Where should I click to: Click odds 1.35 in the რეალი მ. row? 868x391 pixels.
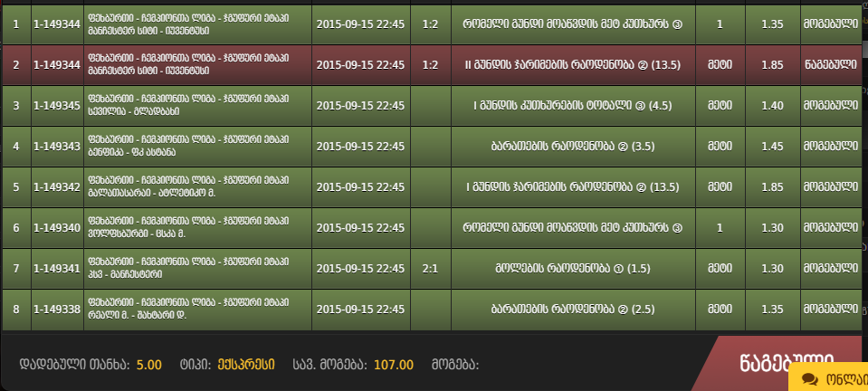772,310
